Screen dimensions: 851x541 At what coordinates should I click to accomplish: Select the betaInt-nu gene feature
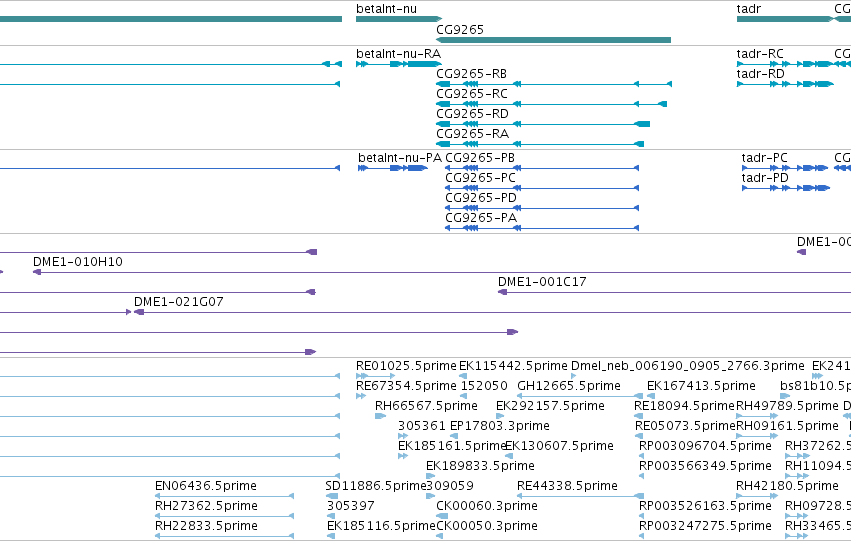[399, 19]
